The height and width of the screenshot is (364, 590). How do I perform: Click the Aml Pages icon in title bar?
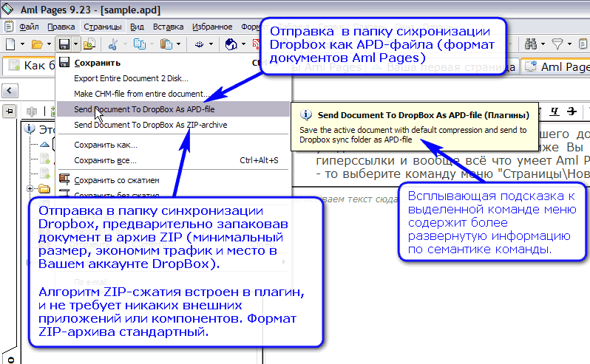[7, 9]
